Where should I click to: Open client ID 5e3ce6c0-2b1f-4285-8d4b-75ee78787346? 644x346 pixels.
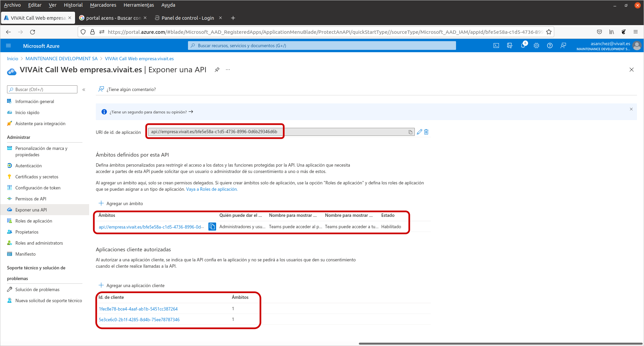(139, 320)
